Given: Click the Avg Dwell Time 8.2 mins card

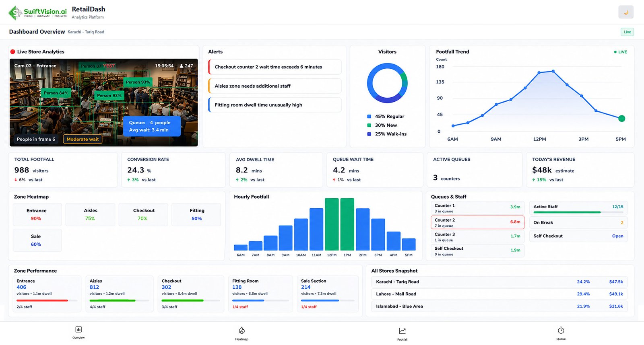Looking at the screenshot, I should pos(276,170).
